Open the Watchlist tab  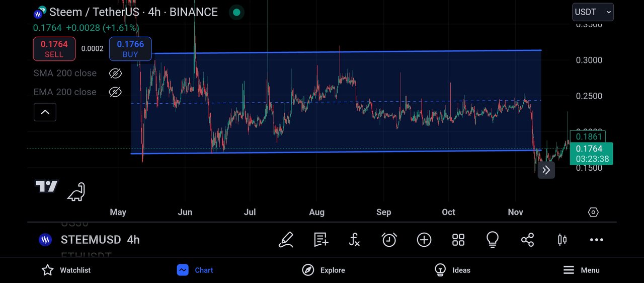[x=66, y=270]
